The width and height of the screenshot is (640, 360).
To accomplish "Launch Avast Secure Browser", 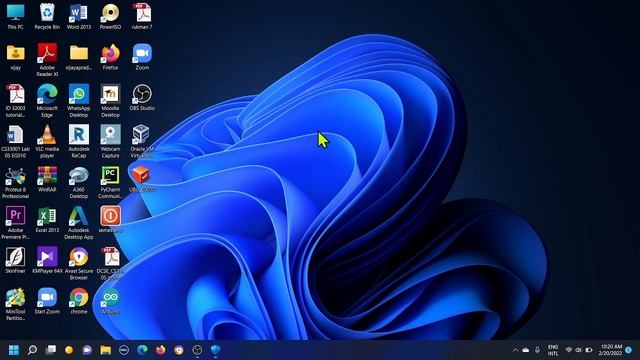I will 79,264.
